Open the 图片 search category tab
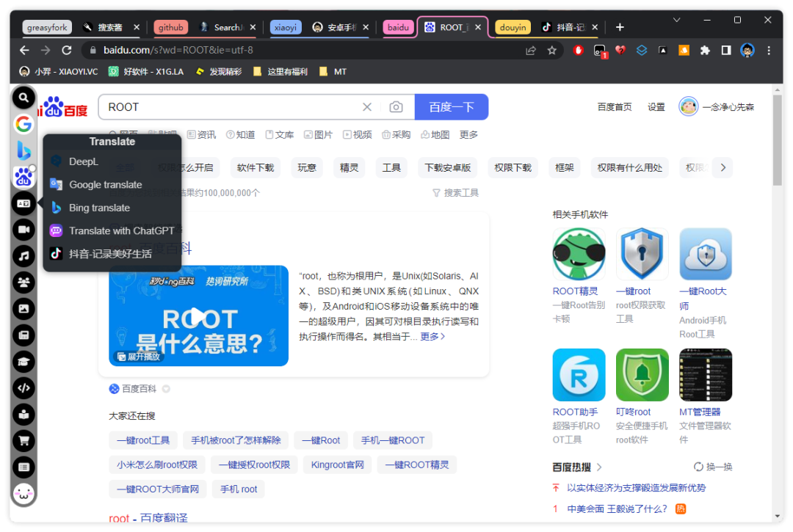This screenshot has width=793, height=532. point(318,135)
